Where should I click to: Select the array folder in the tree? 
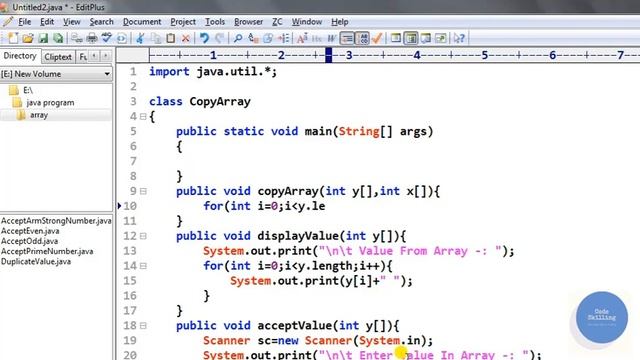[39, 115]
